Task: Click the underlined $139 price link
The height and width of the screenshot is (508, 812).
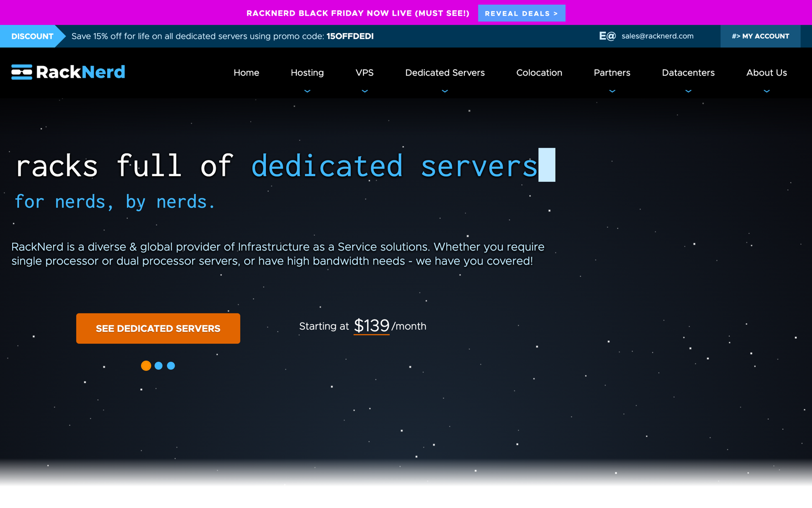Action: click(371, 326)
